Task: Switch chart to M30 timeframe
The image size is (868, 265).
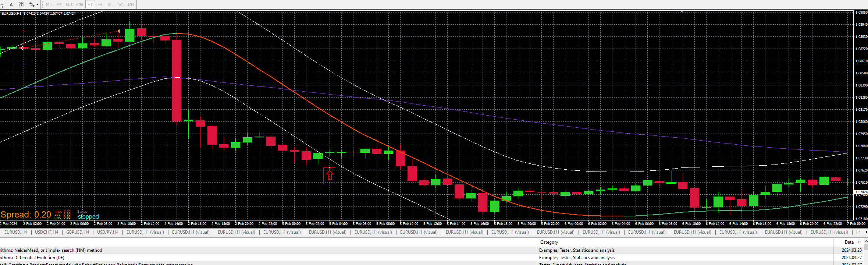Action: click(x=79, y=5)
